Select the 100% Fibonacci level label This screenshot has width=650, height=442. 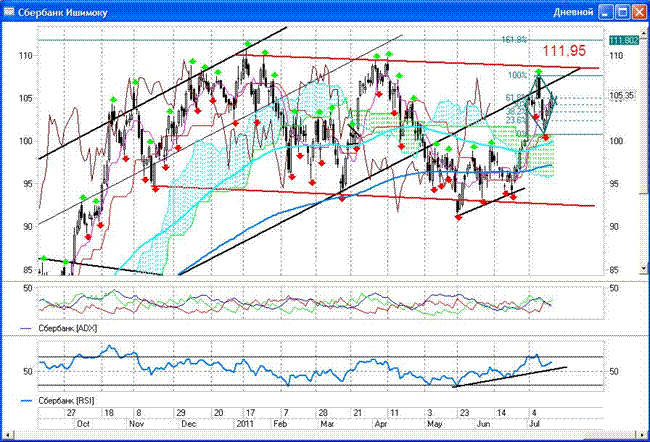517,75
